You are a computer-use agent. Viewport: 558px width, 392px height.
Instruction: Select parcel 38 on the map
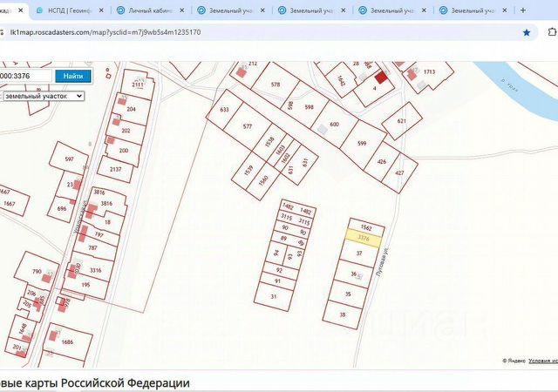point(343,314)
